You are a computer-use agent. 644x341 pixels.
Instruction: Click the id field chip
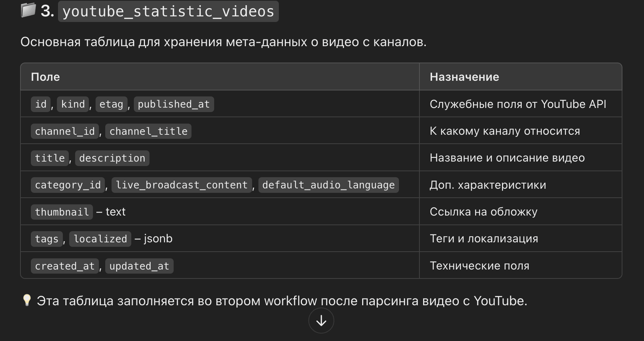click(x=40, y=104)
